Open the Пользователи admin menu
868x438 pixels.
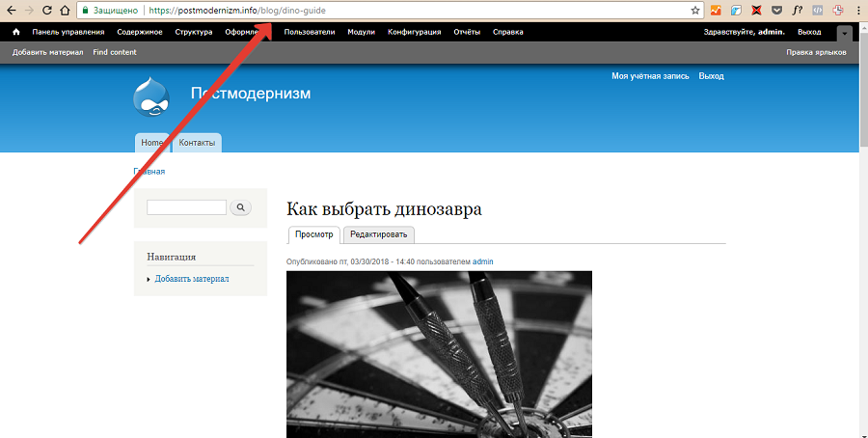(310, 32)
